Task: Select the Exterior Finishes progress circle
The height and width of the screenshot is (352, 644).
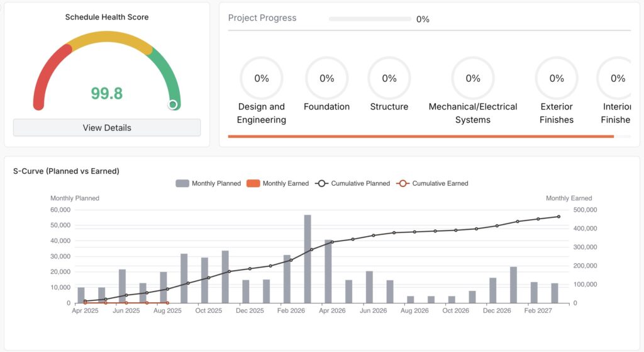Action: click(x=557, y=79)
